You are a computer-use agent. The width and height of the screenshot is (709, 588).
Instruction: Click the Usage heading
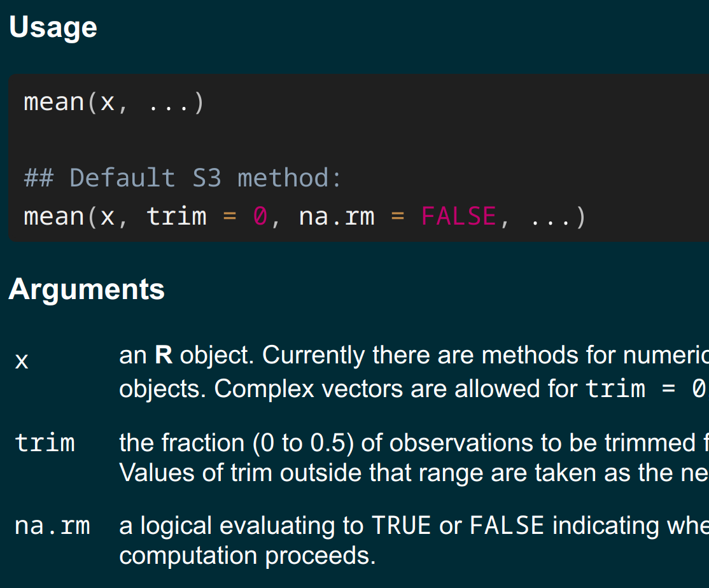point(53,27)
